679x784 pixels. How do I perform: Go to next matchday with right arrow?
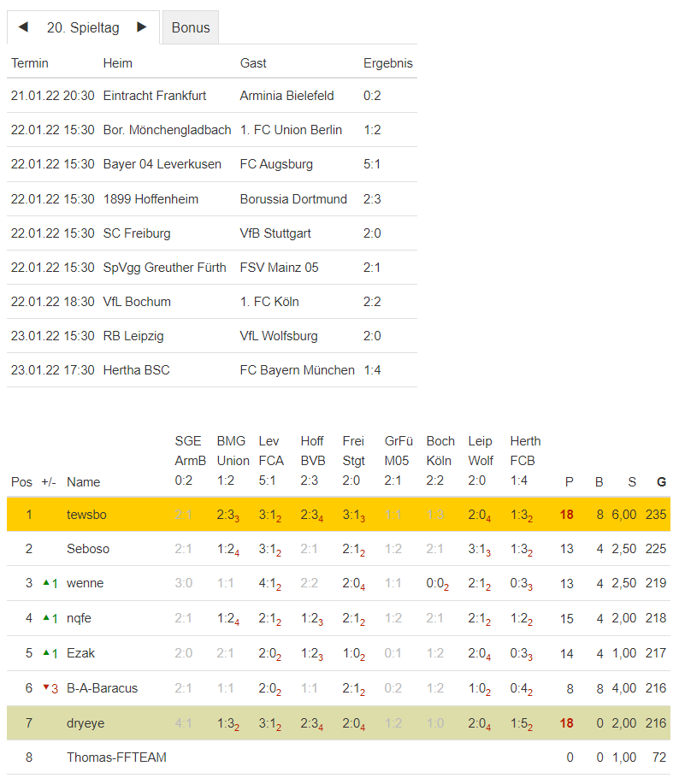[x=142, y=27]
